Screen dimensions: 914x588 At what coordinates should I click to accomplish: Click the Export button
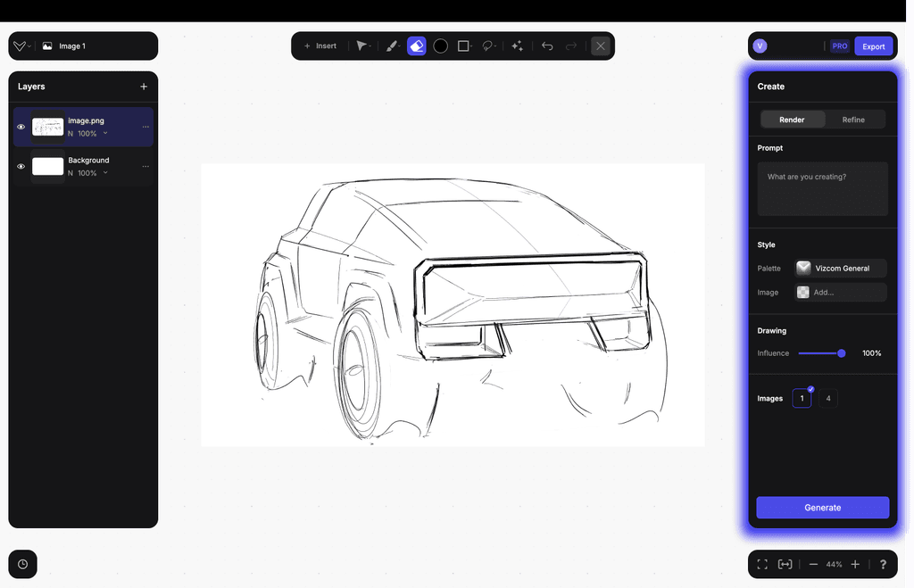[873, 46]
